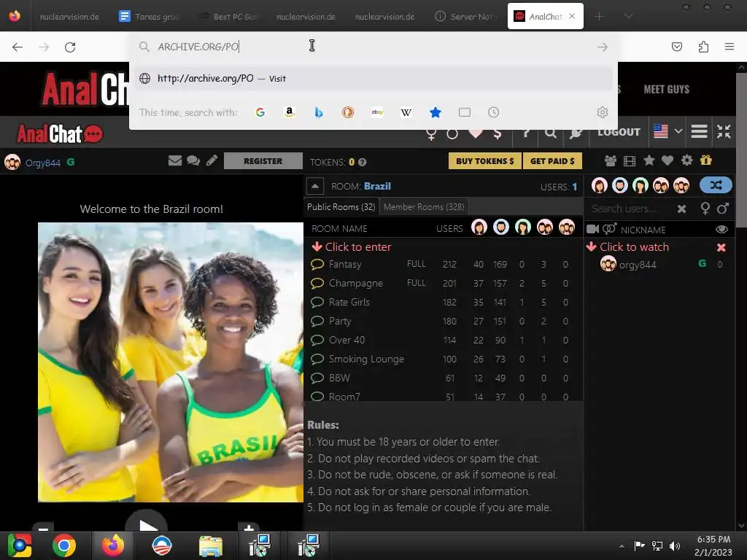The image size is (747, 560).
Task: Click the REGISTER button
Action: pos(263,161)
